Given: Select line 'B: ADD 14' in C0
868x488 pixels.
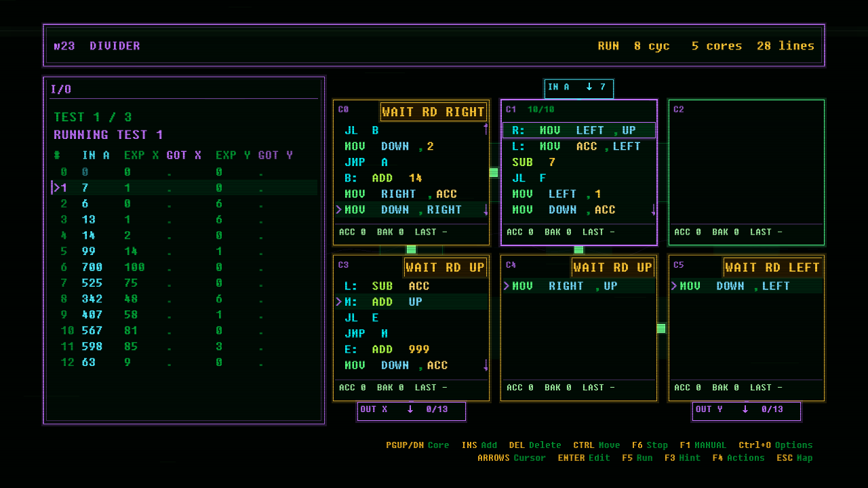Looking at the screenshot, I should [411, 178].
